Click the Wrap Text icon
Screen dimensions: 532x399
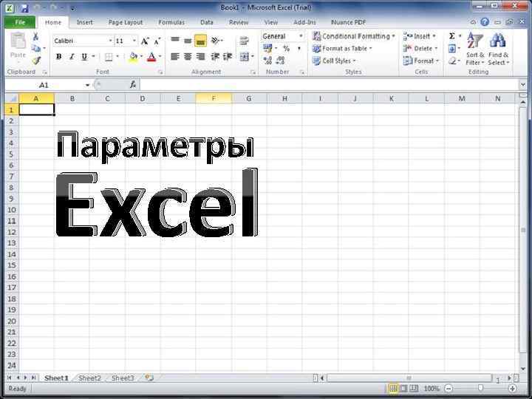click(x=244, y=41)
